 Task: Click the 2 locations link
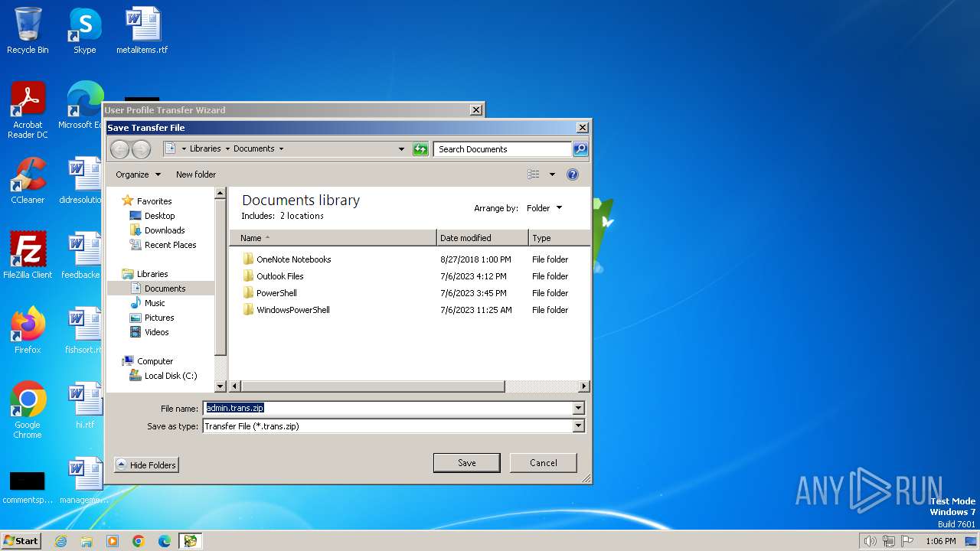click(302, 216)
